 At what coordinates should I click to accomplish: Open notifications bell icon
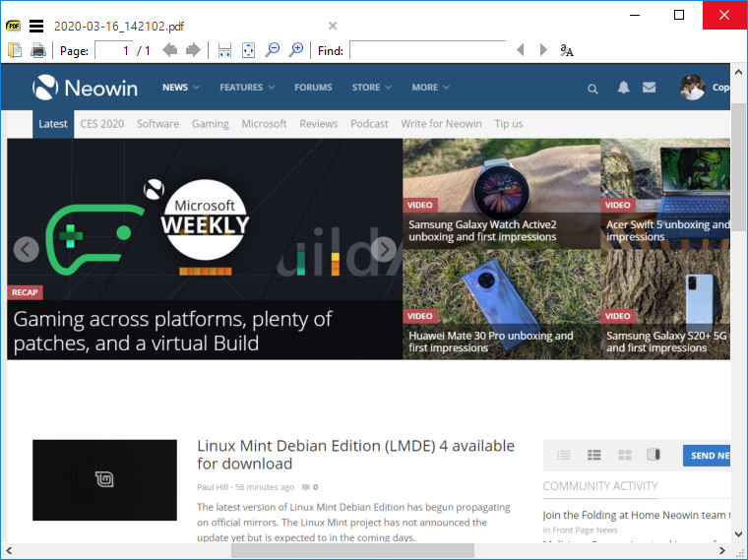point(623,88)
